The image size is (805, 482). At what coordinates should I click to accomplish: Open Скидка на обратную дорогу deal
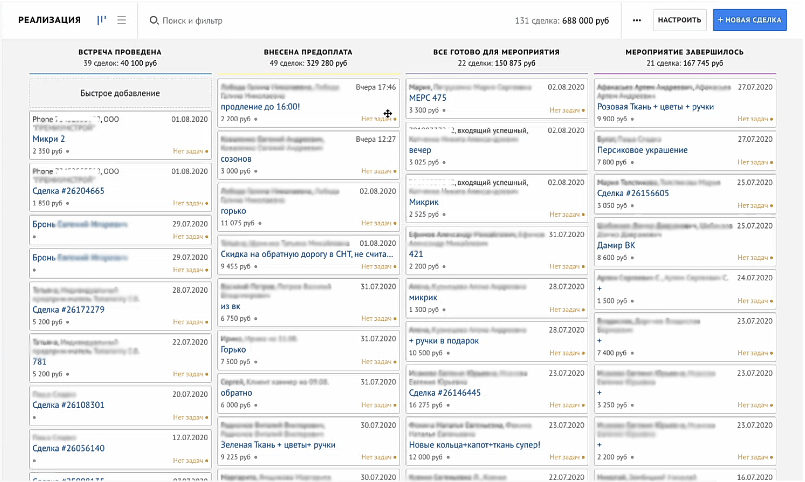click(307, 254)
